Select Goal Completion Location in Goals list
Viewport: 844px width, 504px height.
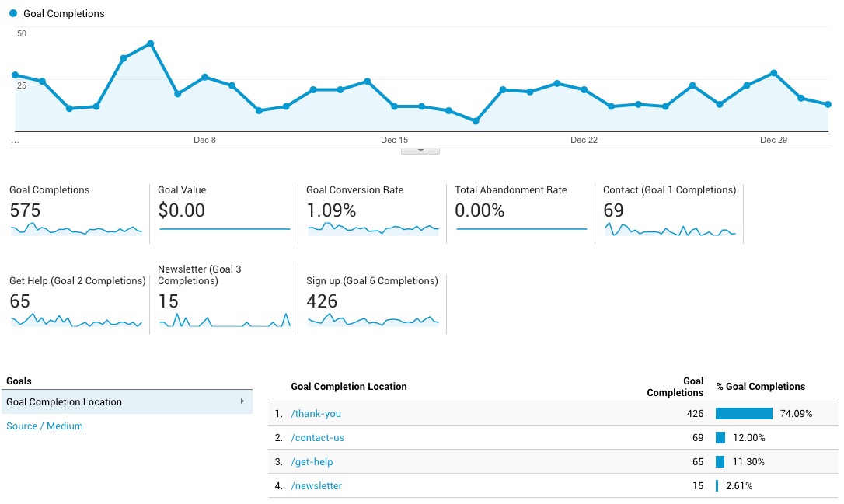[127, 401]
